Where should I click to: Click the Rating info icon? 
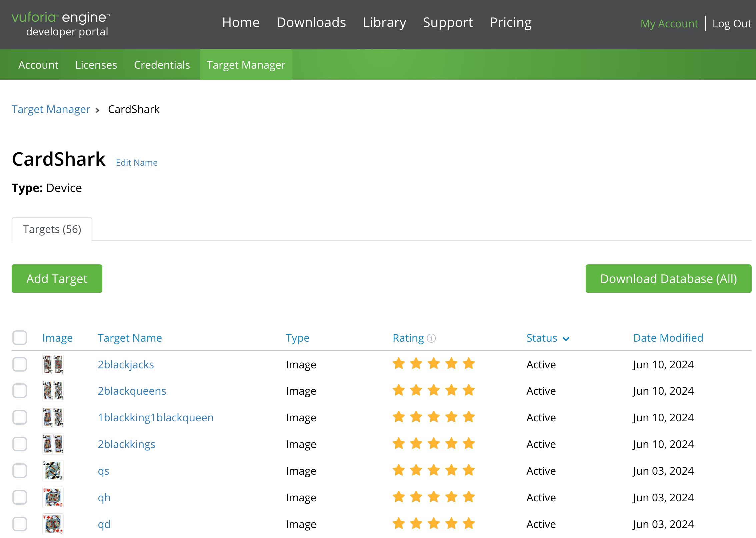point(431,338)
